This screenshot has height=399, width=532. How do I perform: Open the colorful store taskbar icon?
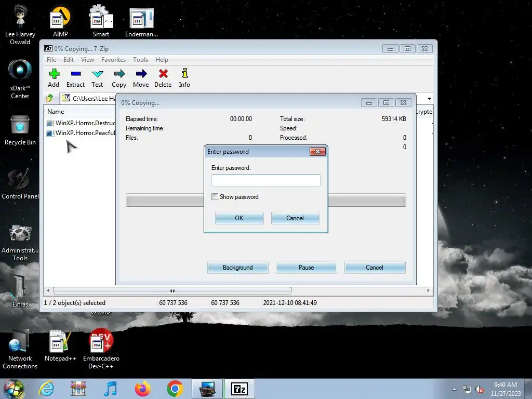point(78,389)
